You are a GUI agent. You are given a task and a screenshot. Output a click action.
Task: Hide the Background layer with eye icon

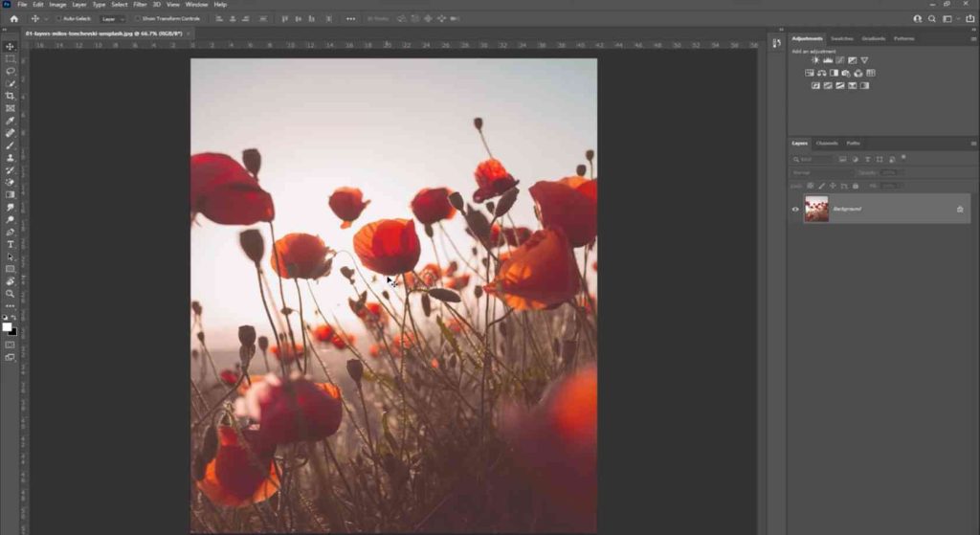point(795,210)
